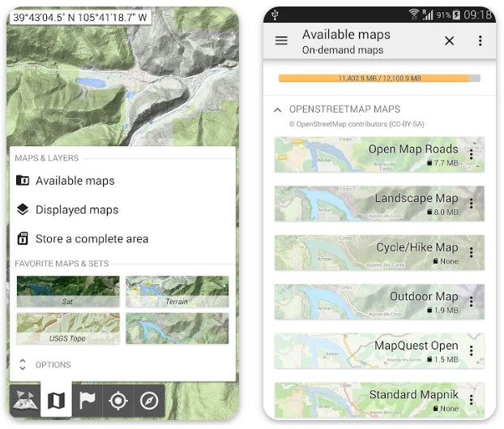Collapse the OpenStreetMap Maps section
This screenshot has width=504, height=429.
[278, 110]
